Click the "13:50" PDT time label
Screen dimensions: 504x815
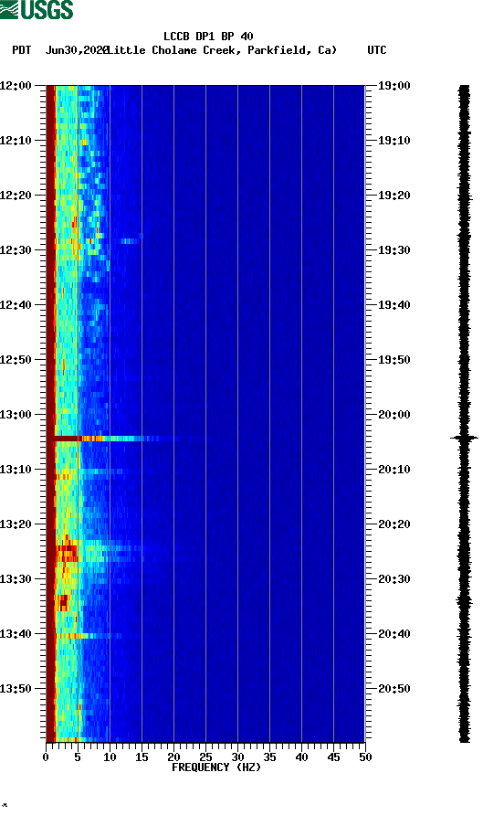coord(16,689)
